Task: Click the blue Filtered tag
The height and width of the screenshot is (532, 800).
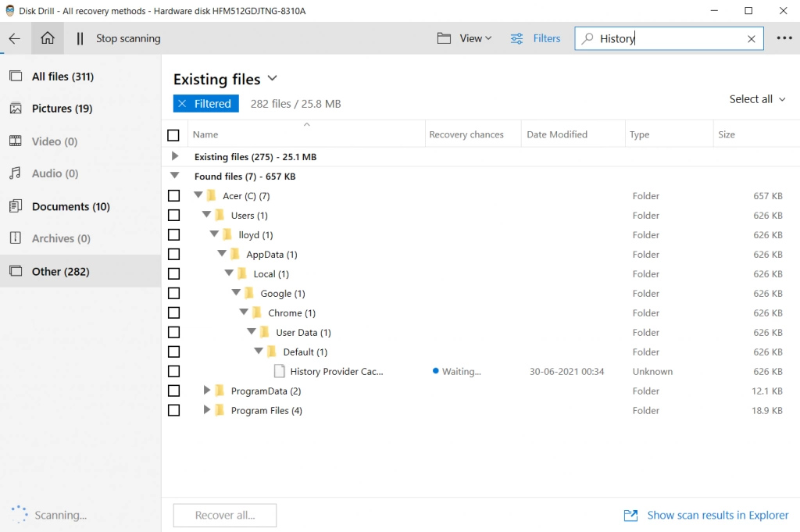Action: (205, 104)
